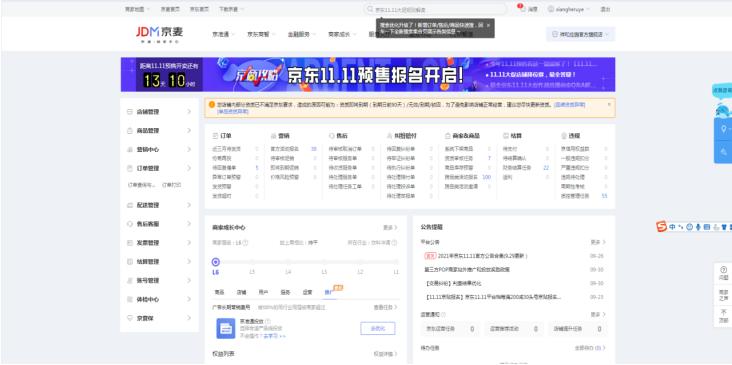The height and width of the screenshot is (365, 732).
Task: Click the orange warning icon in the notice bar
Action: pos(212,105)
